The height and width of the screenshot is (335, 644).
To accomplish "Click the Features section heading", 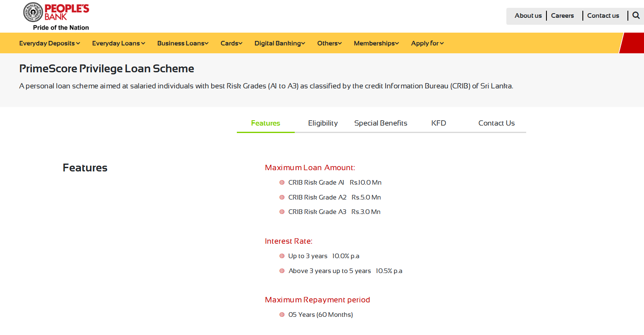I will click(x=85, y=168).
